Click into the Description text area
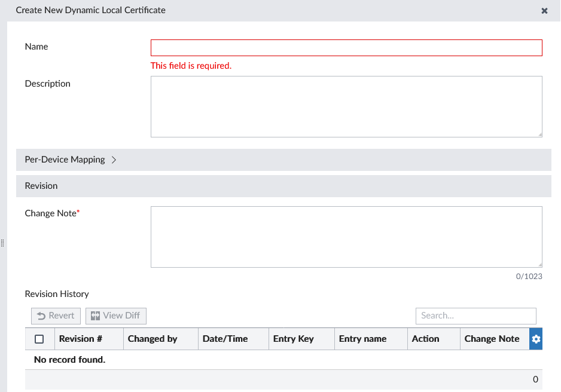This screenshot has height=392, width=561. click(x=346, y=106)
